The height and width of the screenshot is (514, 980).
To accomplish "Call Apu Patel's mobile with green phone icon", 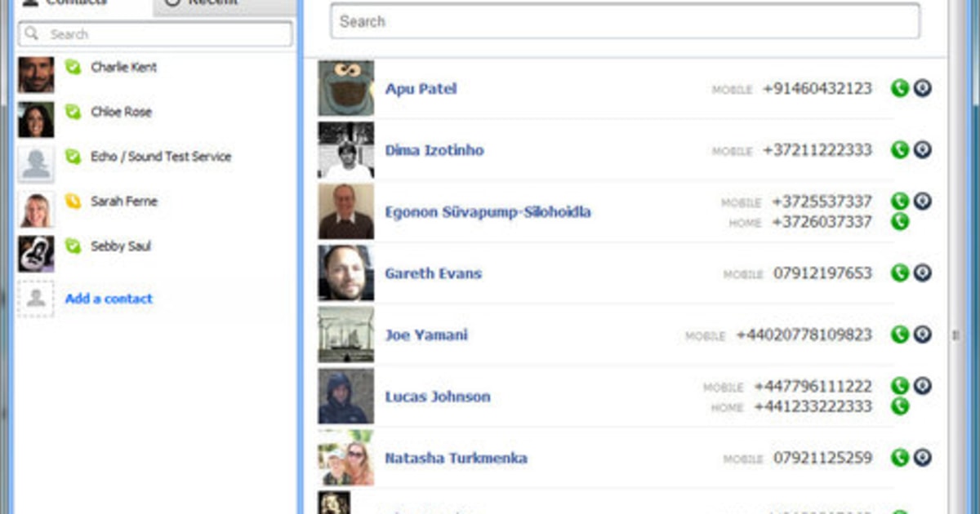I will point(899,88).
